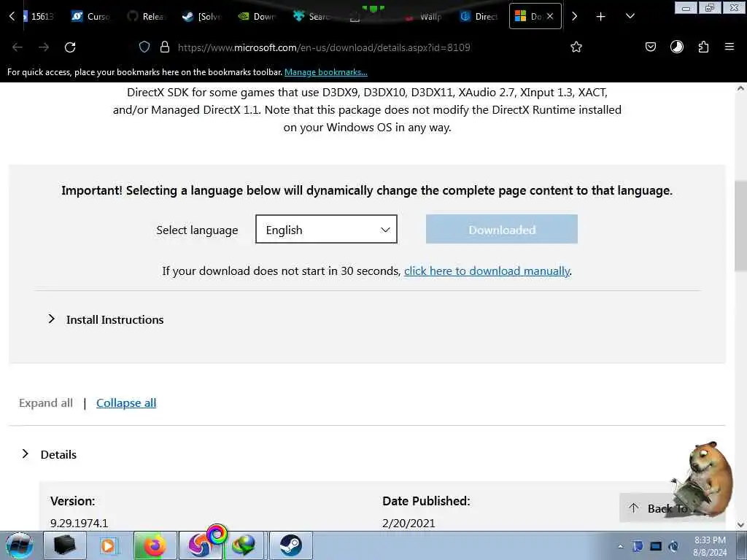This screenshot has width=747, height=560.
Task: Switch to the NVIDIA Download tab
Action: tap(257, 16)
